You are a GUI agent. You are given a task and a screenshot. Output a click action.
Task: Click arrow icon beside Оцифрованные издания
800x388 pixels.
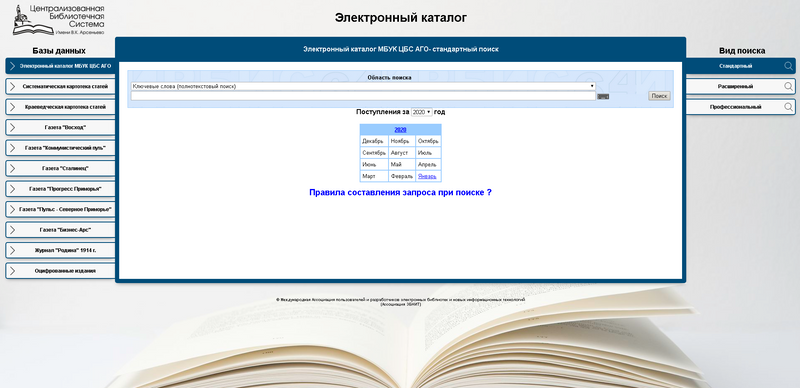[x=12, y=271]
